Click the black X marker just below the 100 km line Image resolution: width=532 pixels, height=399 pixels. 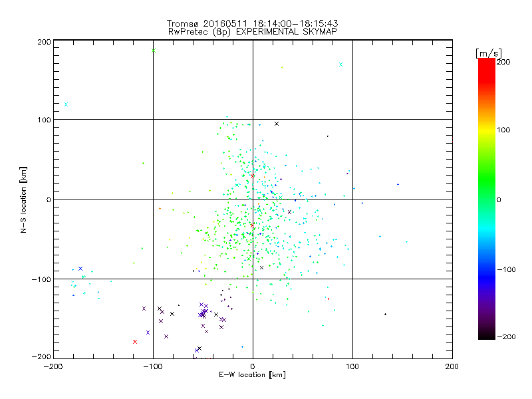[277, 124]
